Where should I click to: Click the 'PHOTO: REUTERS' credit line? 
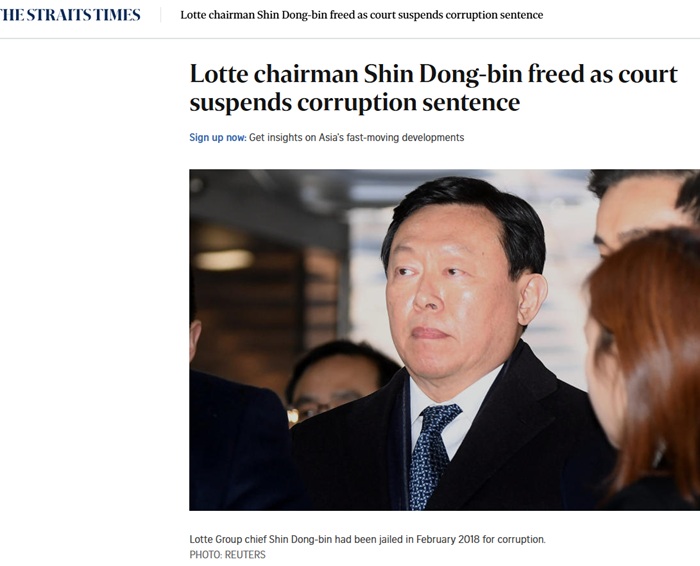point(227,554)
